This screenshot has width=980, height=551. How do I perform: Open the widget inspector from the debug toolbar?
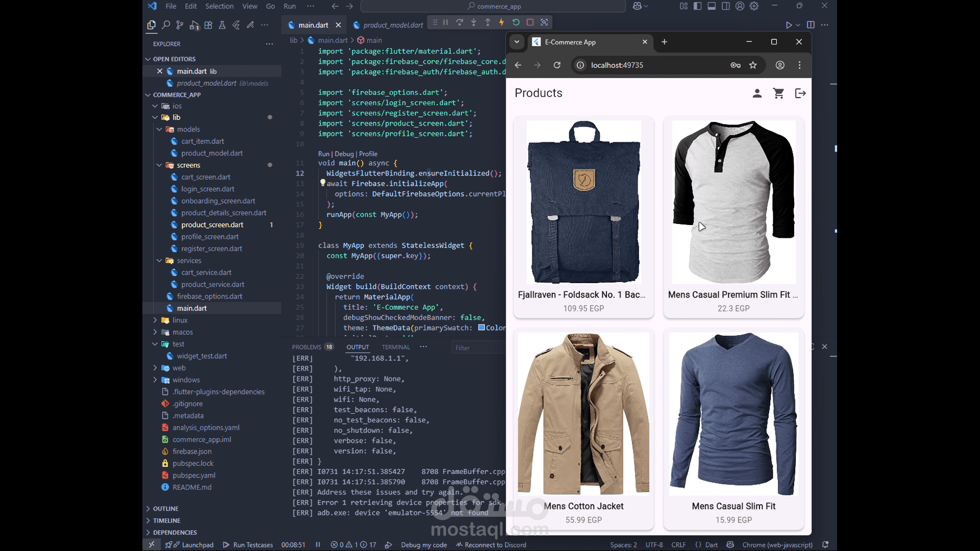pyautogui.click(x=545, y=22)
